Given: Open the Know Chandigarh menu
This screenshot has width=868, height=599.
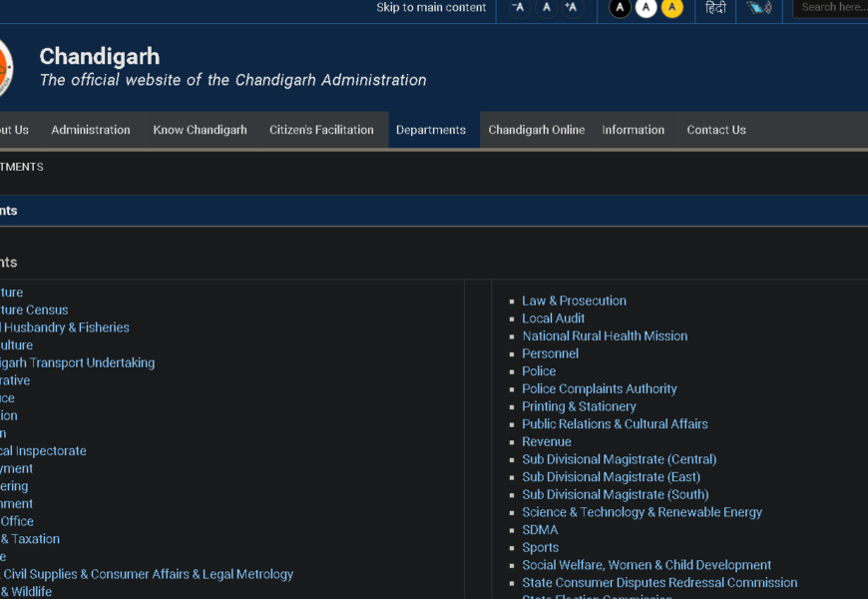Looking at the screenshot, I should pyautogui.click(x=200, y=130).
